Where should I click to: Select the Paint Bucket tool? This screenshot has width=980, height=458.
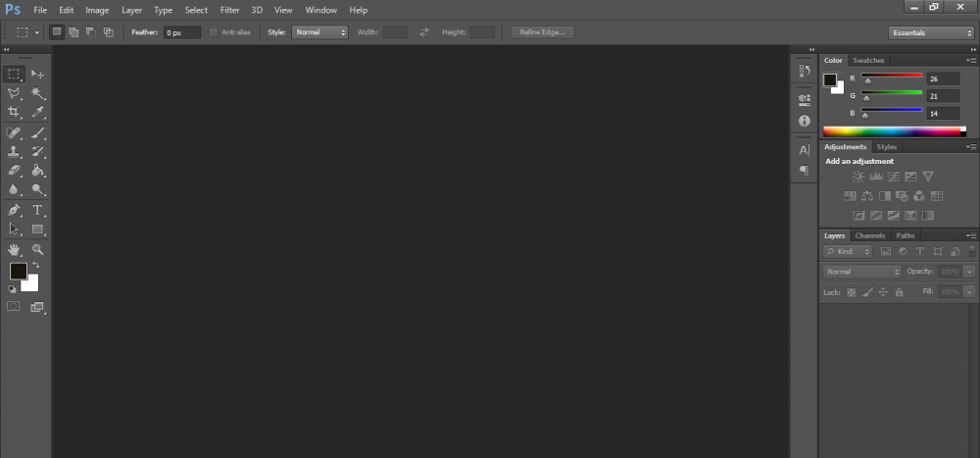click(37, 171)
